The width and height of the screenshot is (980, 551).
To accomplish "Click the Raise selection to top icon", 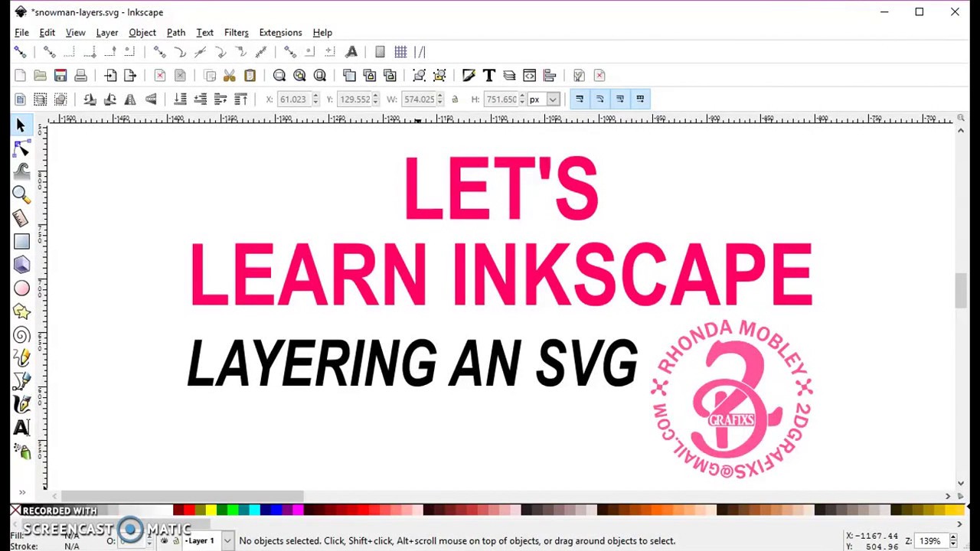I will click(240, 99).
